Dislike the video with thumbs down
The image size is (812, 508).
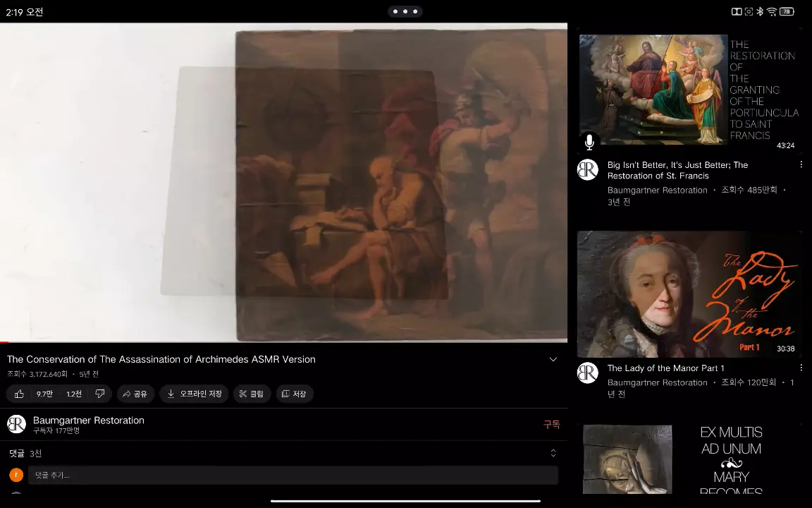(x=100, y=394)
